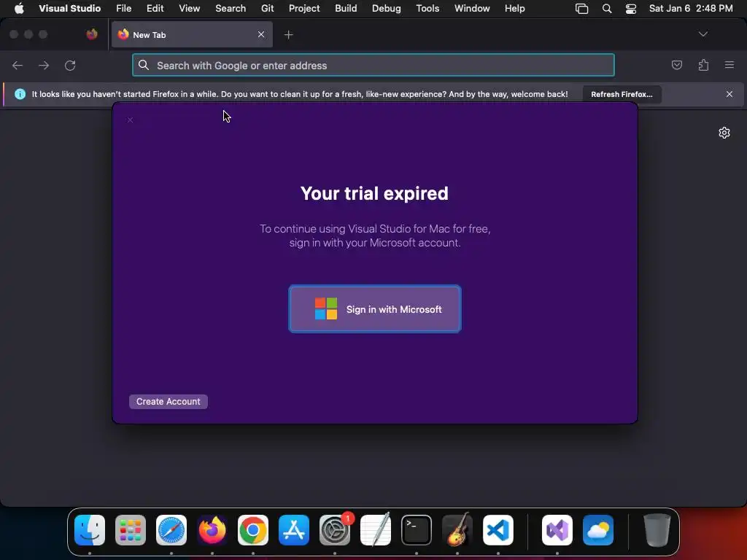Reload the current Firefox page
This screenshot has width=747, height=560.
click(70, 65)
